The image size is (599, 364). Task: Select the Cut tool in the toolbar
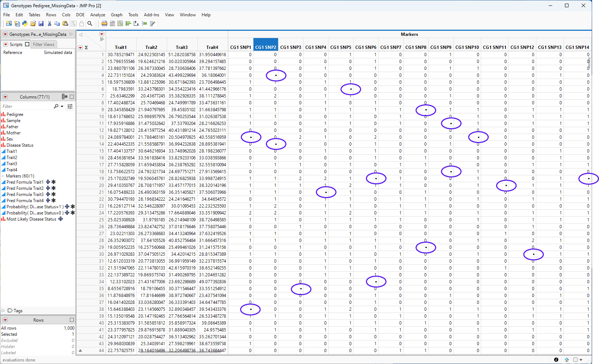tap(49, 24)
